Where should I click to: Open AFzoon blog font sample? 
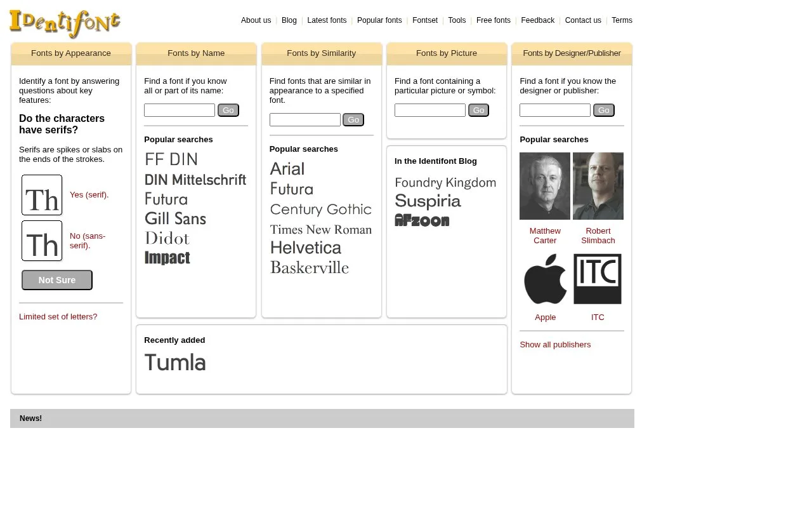tap(422, 220)
